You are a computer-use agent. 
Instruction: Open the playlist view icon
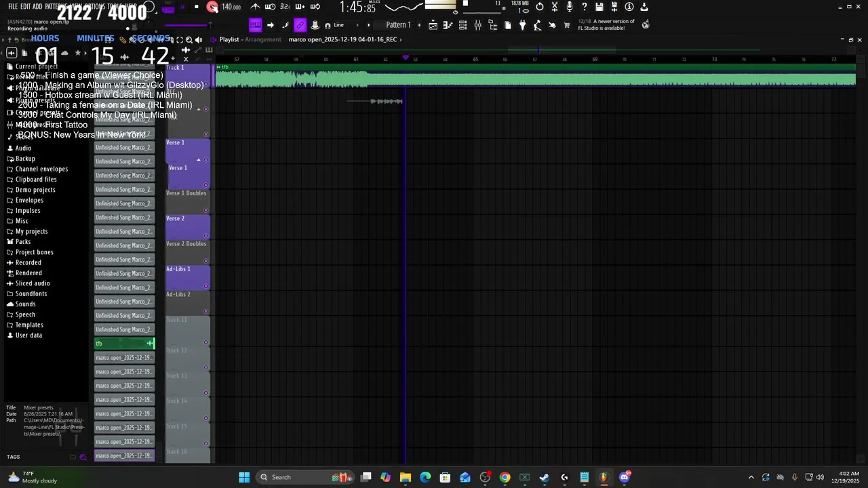(x=433, y=25)
